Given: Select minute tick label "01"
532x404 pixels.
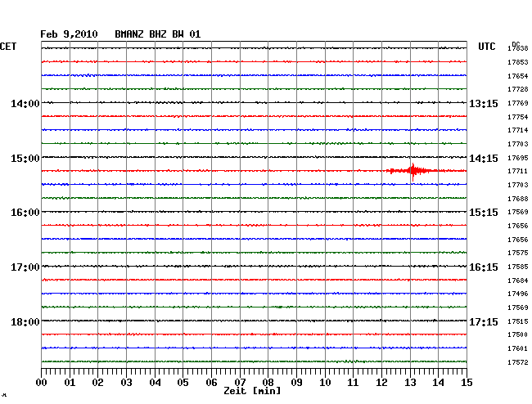Looking at the screenshot, I should pos(70,383).
